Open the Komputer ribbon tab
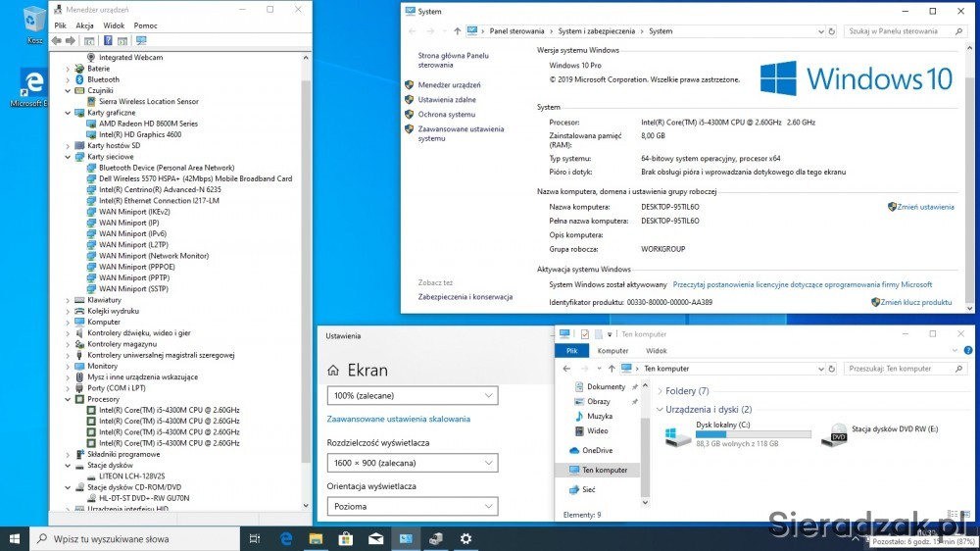 [612, 351]
